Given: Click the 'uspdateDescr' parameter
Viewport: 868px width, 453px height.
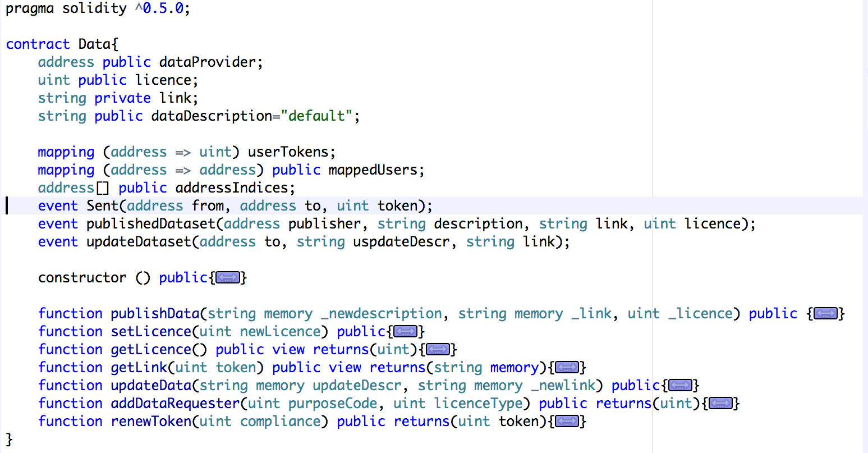Looking at the screenshot, I should click(402, 242).
